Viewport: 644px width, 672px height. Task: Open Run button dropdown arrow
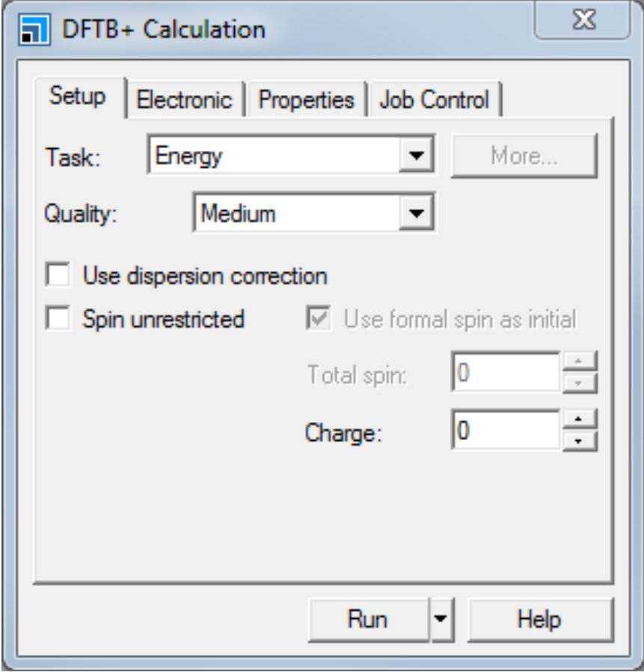[x=442, y=620]
